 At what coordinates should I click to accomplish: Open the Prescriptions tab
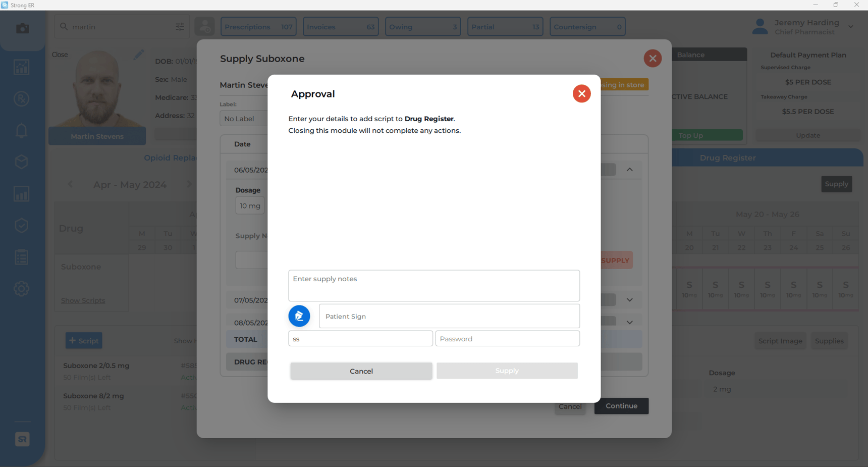(x=258, y=27)
